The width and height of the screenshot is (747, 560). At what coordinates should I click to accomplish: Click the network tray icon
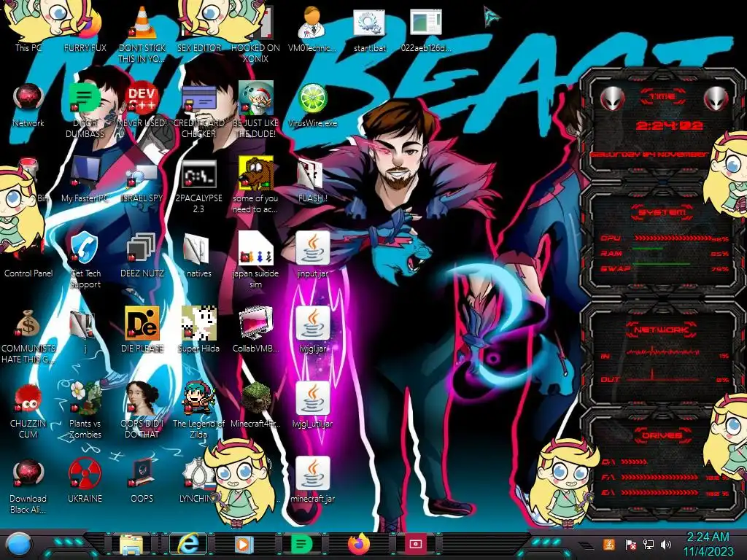[x=649, y=545]
